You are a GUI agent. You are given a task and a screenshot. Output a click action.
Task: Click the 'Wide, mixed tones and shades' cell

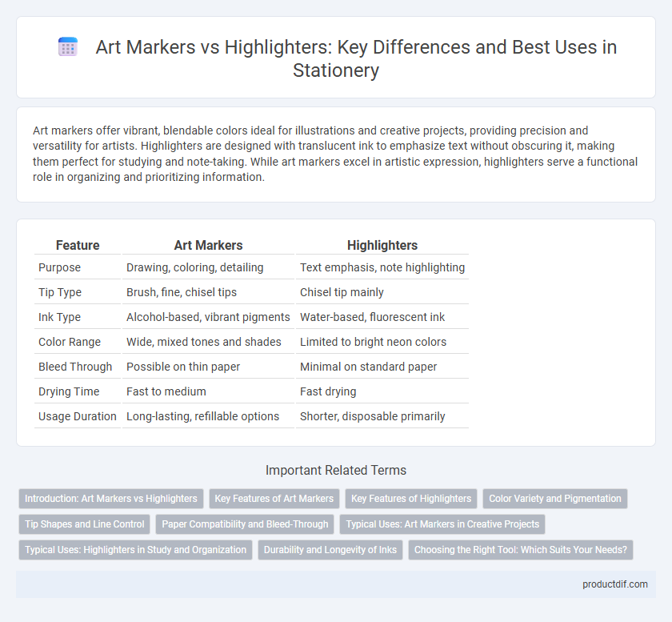pyautogui.click(x=203, y=343)
